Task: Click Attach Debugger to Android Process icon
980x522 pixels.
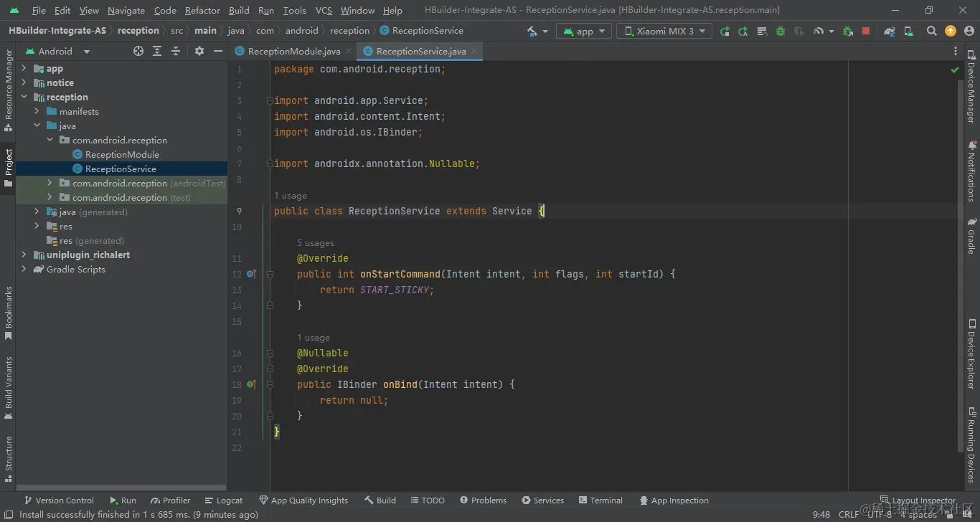Action: pos(848,31)
